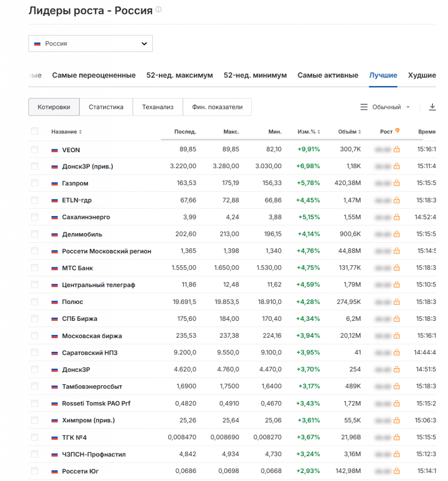
Task: Check the box next to МТС Банк
Action: [x=34, y=268]
